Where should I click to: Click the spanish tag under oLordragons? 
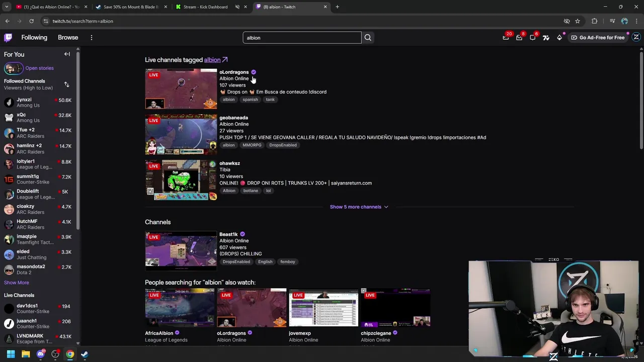(x=250, y=100)
